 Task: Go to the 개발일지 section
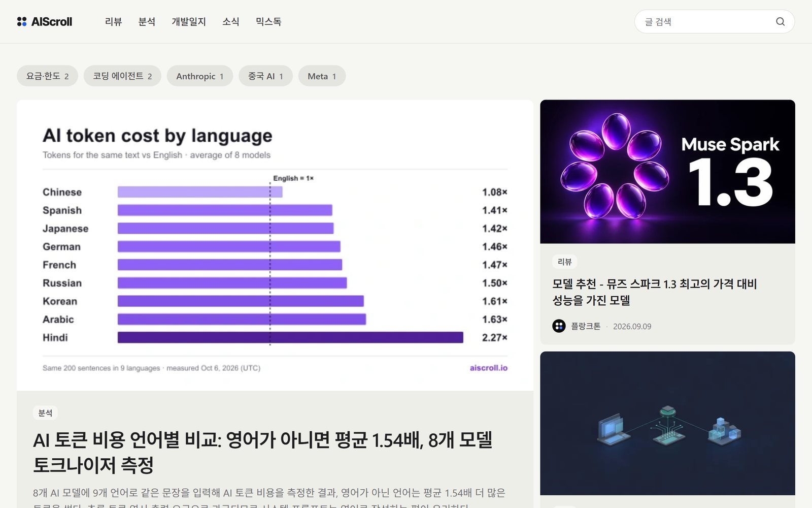tap(189, 21)
